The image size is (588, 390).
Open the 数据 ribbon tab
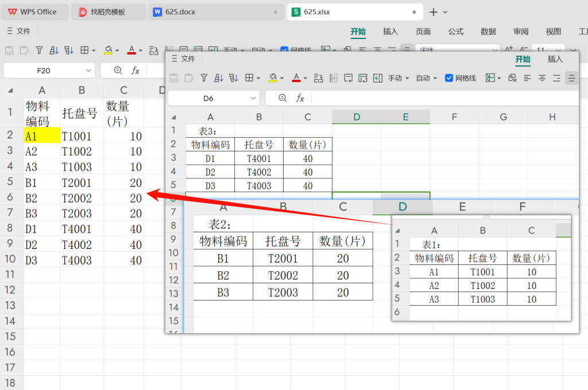(x=488, y=32)
